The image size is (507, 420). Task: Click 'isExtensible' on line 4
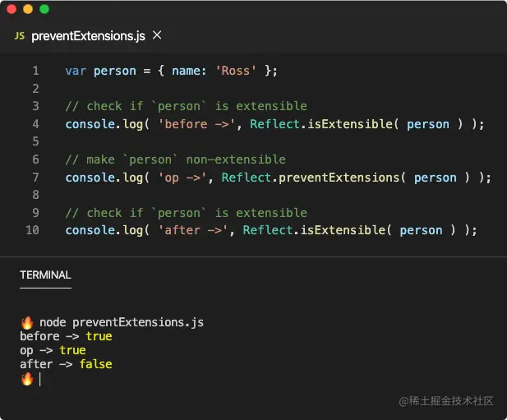click(x=349, y=124)
